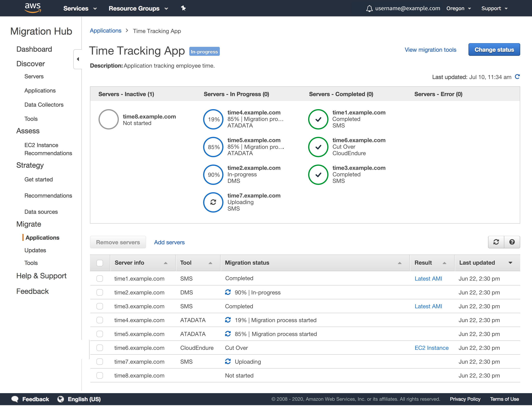Screen dimensions: 532x406
Task: Click the table refresh icon button
Action: (496, 242)
